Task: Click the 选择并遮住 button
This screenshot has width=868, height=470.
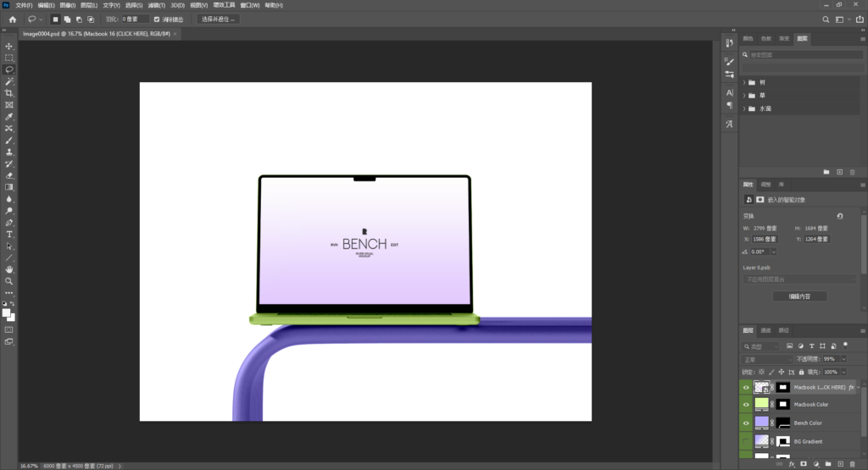Action: [218, 19]
